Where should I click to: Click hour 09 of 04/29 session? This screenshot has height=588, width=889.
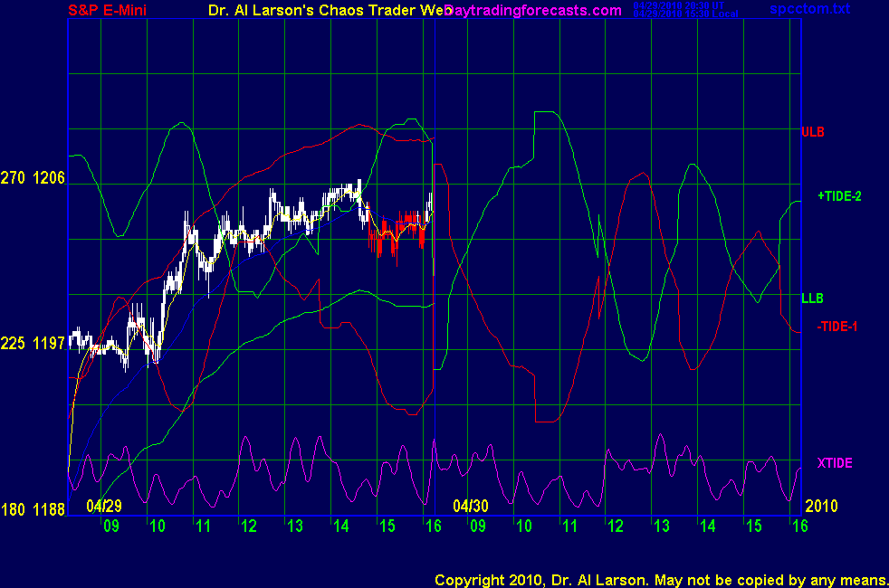111,526
